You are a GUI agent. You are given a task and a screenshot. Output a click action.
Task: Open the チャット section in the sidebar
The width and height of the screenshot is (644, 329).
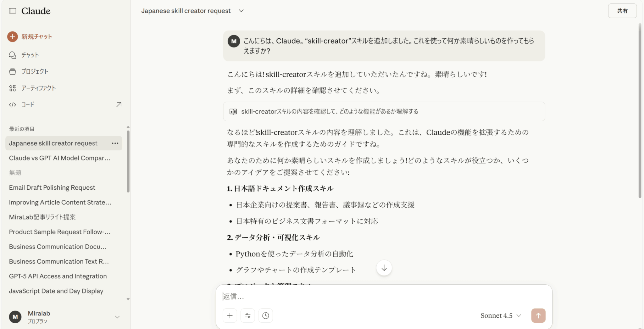click(30, 55)
